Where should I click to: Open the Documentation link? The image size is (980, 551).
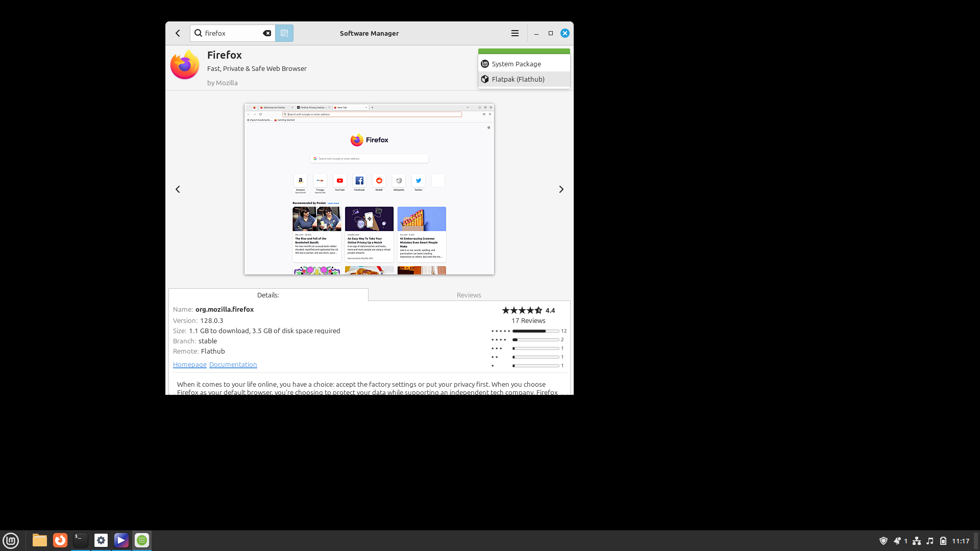pos(233,364)
